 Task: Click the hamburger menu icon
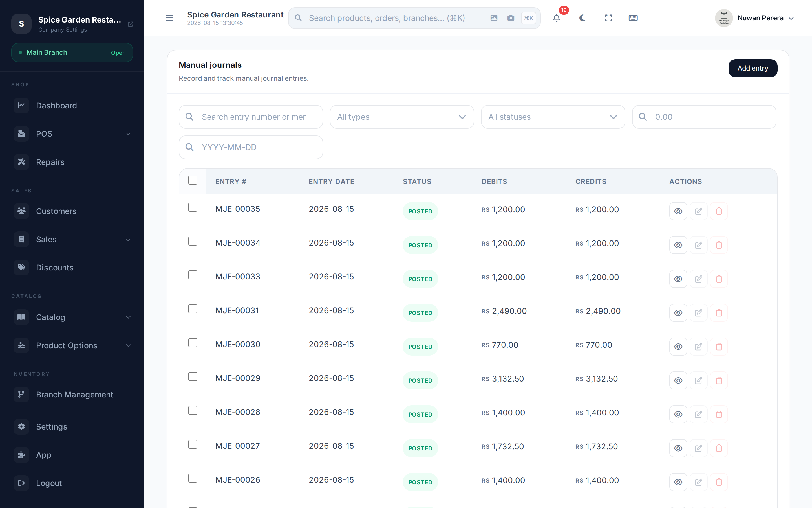[169, 18]
